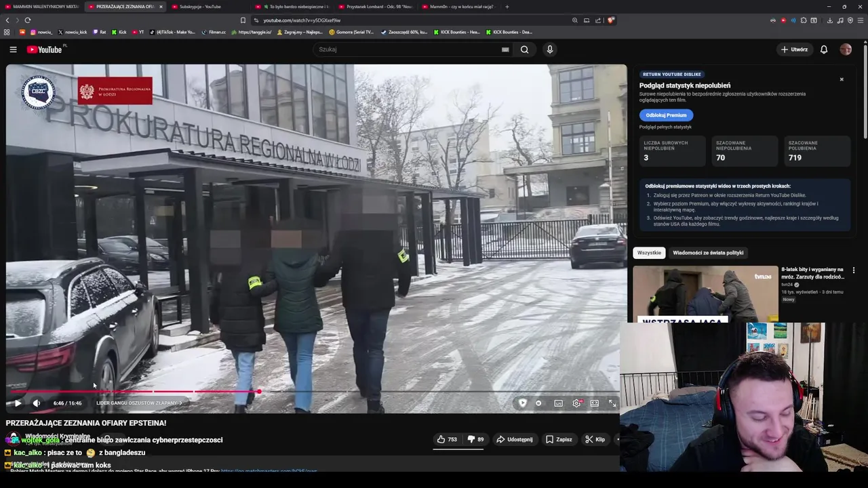Click the SZACOWANE NIEPOLUBIENIA value 70
868x488 pixels.
pos(720,158)
